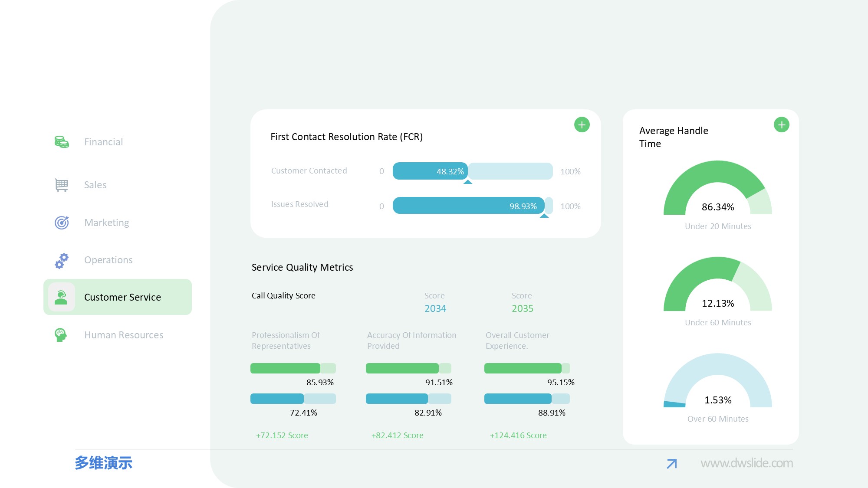
Task: Select the 2035 score label
Action: (522, 308)
